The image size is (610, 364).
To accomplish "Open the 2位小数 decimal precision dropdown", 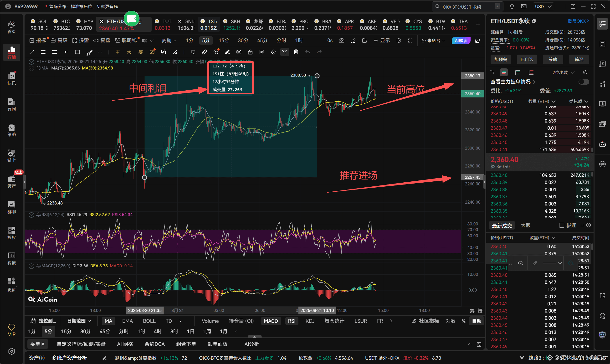I will click(x=563, y=73).
